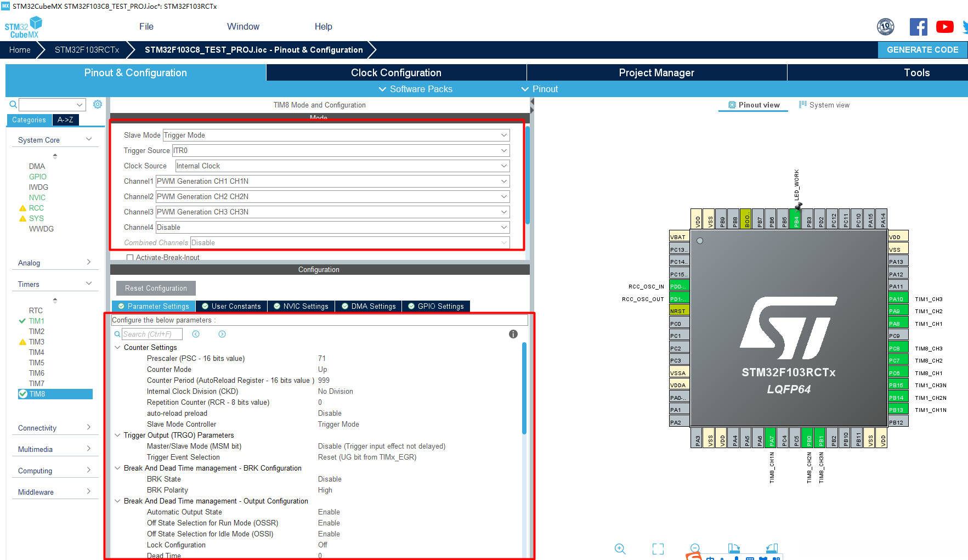The width and height of the screenshot is (968, 560).
Task: Go to previous parameter search result
Action: (196, 334)
